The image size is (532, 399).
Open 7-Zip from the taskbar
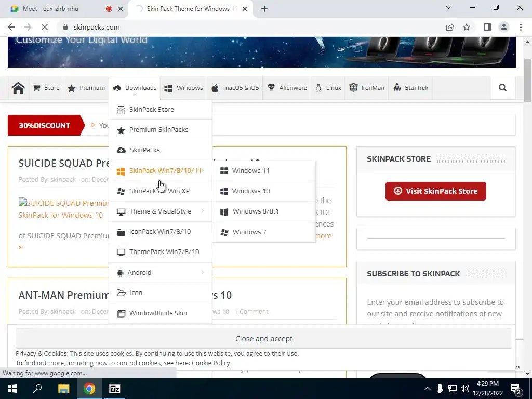[x=115, y=389]
